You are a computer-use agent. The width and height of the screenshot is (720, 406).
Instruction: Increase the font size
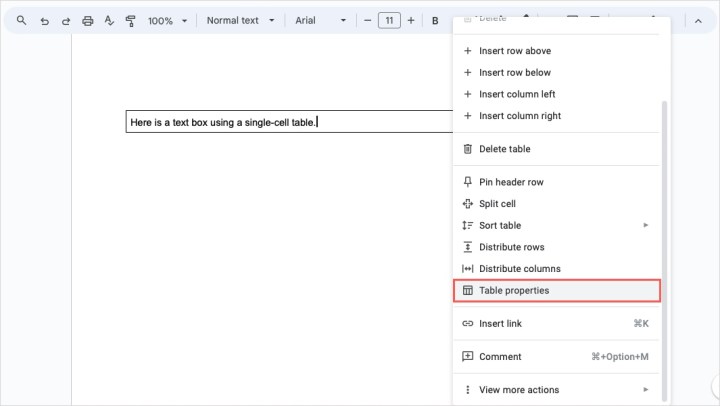click(411, 20)
